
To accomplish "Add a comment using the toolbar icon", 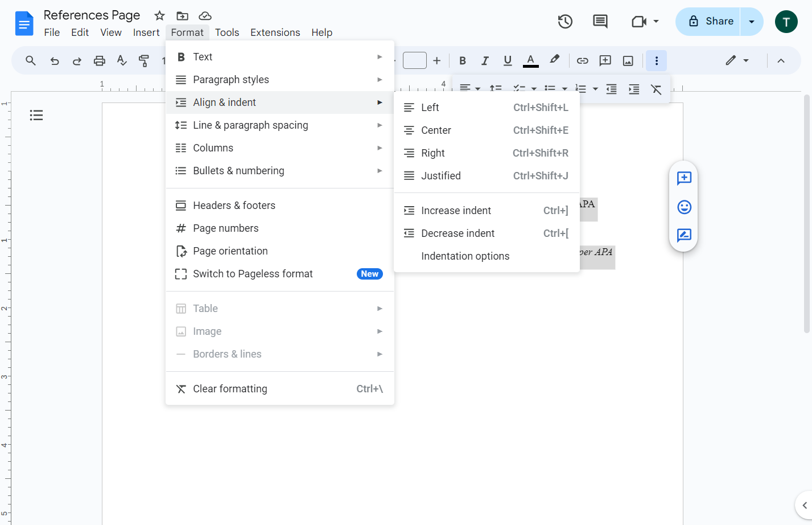I will tap(605, 60).
